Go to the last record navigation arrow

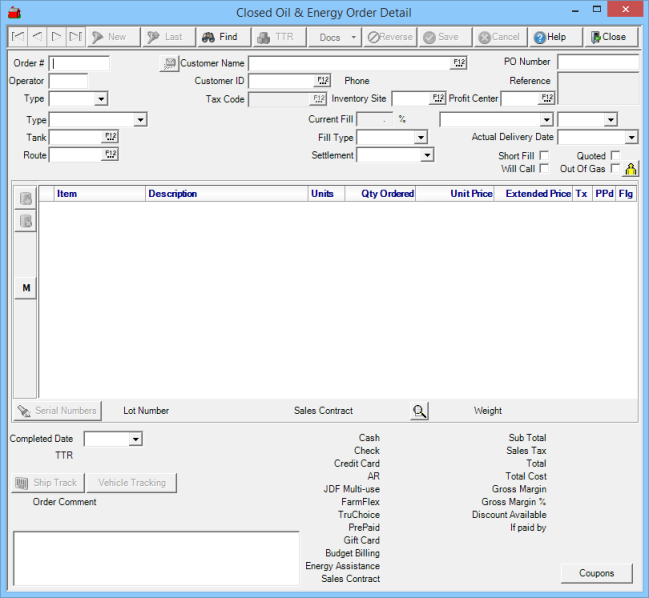tap(75, 37)
